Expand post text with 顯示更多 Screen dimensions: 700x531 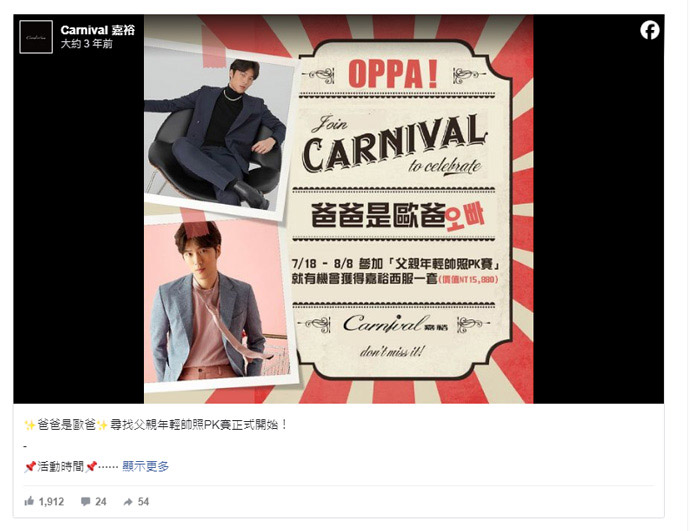146,466
